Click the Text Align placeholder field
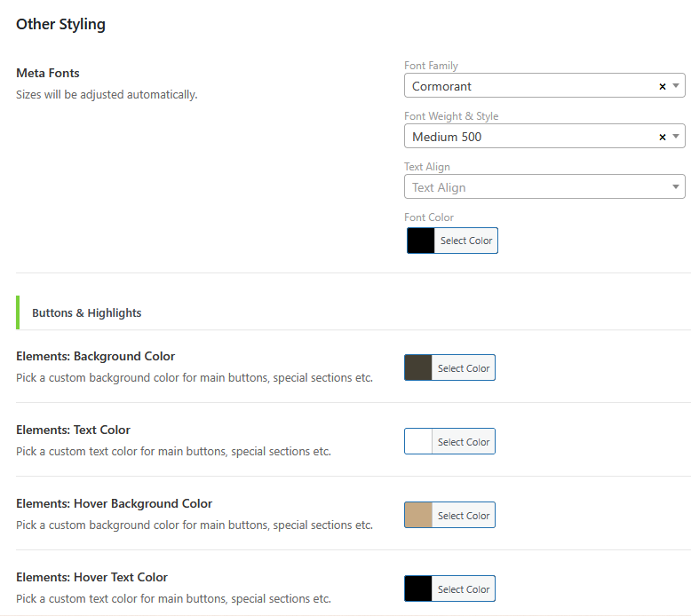Viewport: 691px width, 616px height. click(x=533, y=187)
